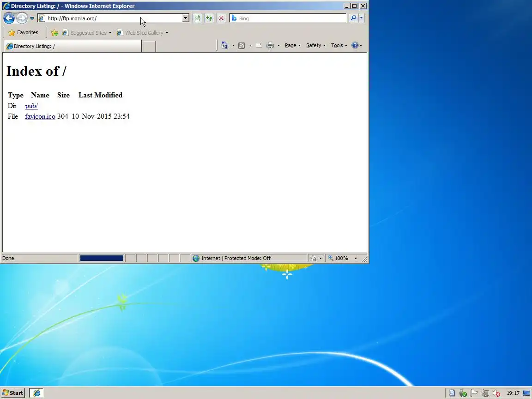Click the tray document search icon
This screenshot has width=532, height=399.
[x=452, y=393]
